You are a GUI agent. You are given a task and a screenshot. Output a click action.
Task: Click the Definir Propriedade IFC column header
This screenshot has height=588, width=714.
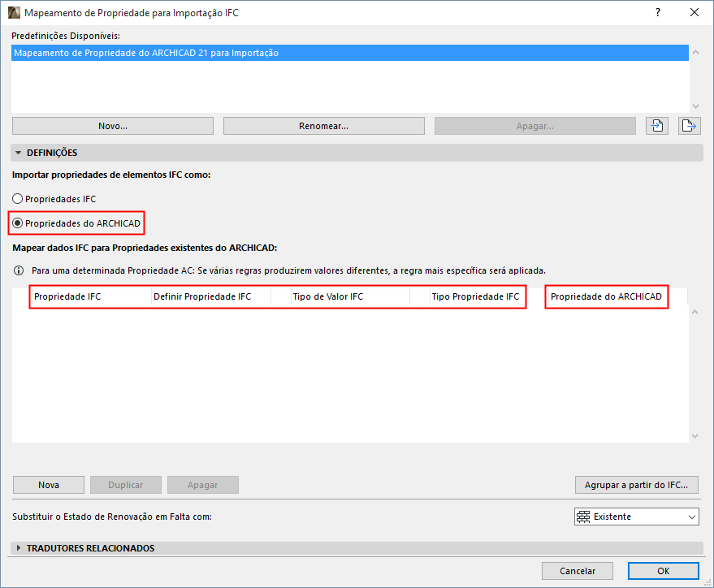click(x=211, y=296)
